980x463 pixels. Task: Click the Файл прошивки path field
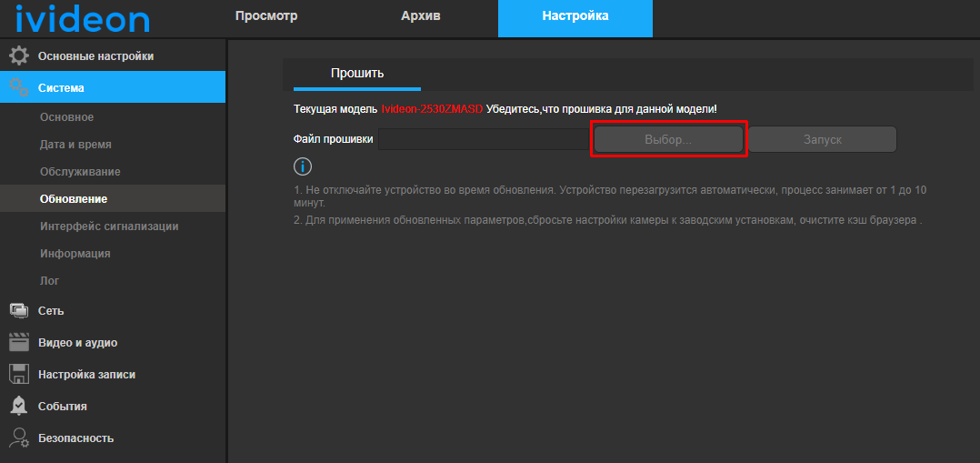[485, 139]
